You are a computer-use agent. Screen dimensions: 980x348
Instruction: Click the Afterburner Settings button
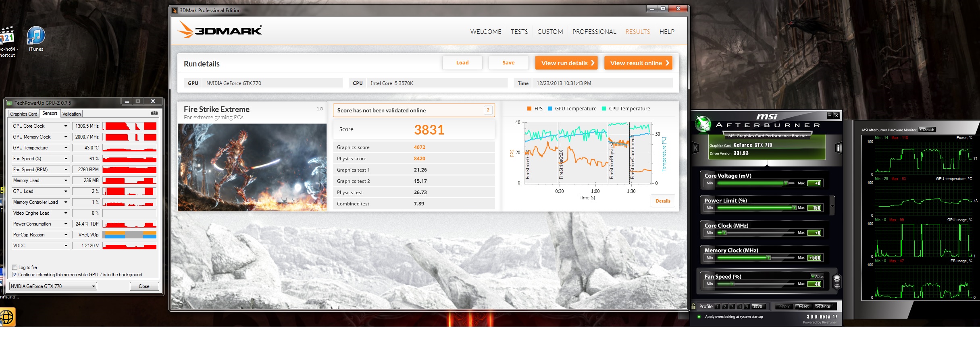(x=823, y=307)
